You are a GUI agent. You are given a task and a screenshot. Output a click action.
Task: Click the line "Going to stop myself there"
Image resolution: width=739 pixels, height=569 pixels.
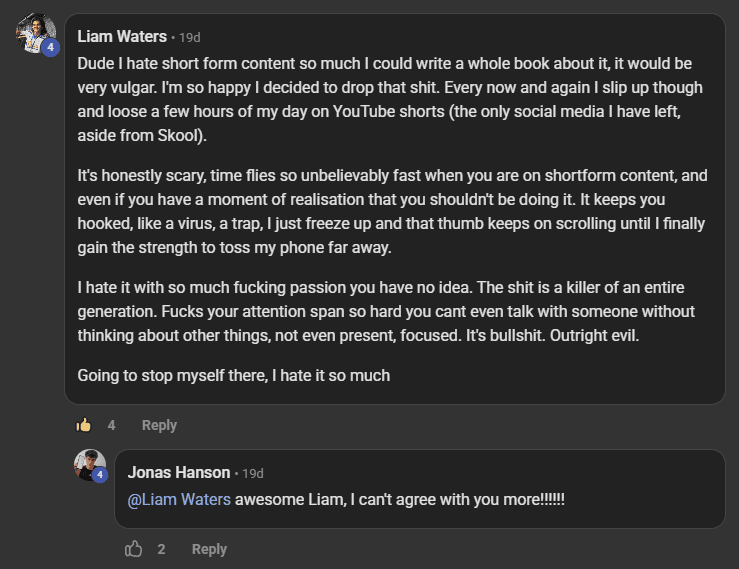[233, 376]
